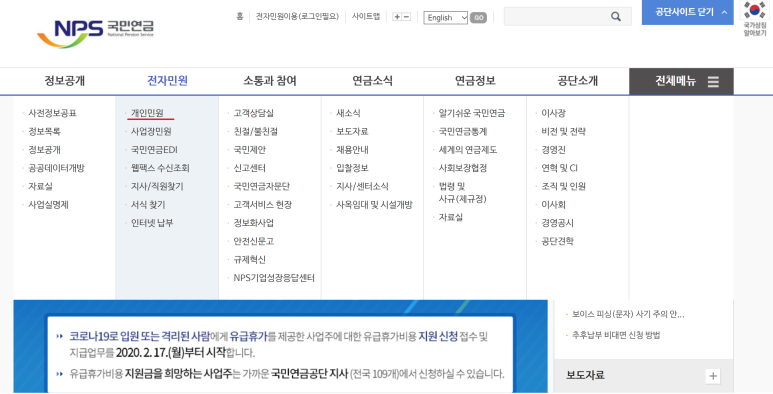Open 지사/센터소식 submenu item

click(362, 186)
